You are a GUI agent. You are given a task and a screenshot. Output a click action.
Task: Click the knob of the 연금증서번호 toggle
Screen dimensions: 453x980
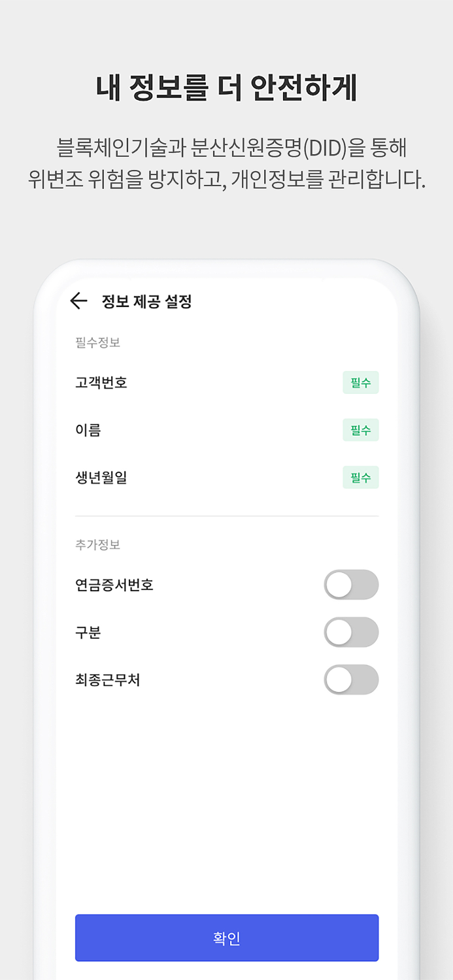tap(338, 584)
